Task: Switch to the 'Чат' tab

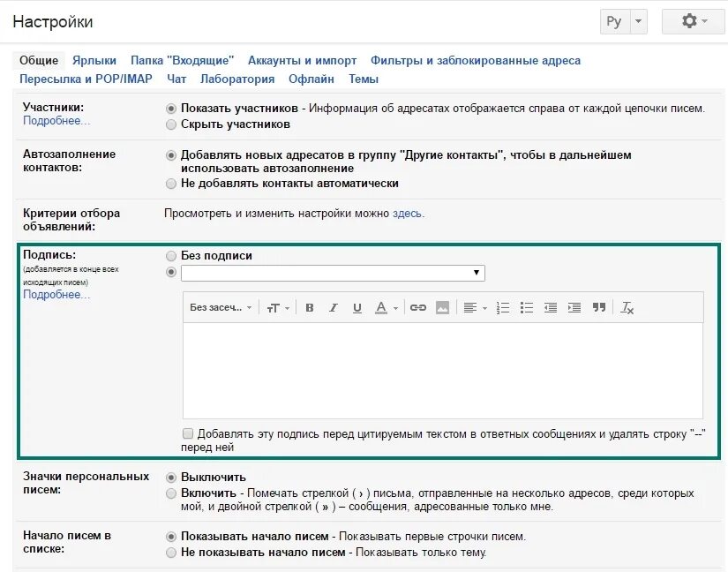Action: pyautogui.click(x=176, y=79)
